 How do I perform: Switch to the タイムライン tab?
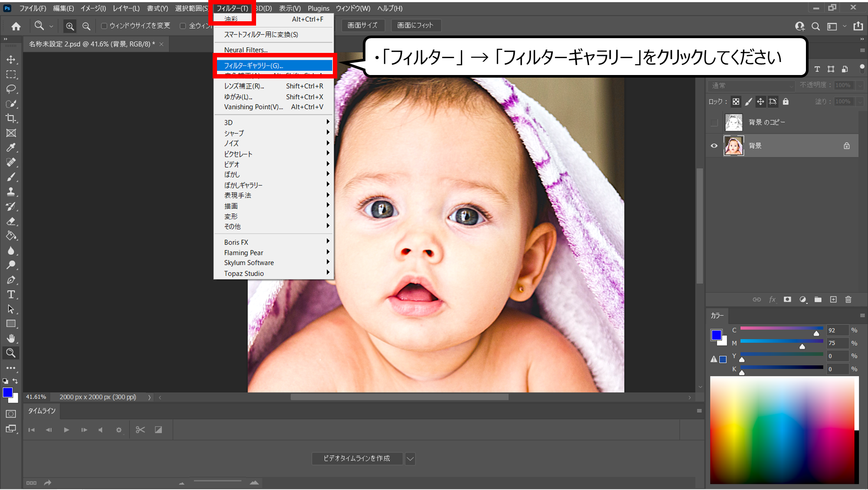(42, 411)
